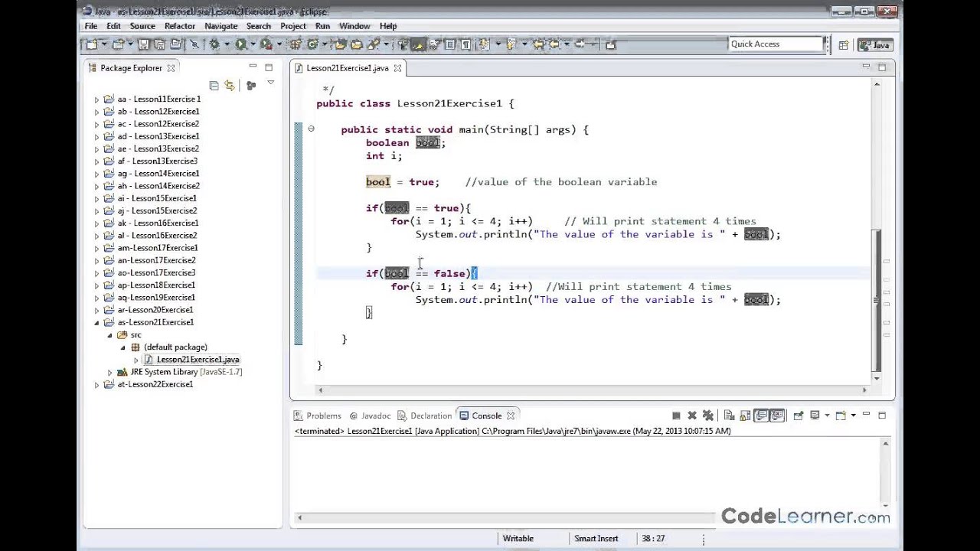The height and width of the screenshot is (551, 980).
Task: Click Display Selected Console monitor icon
Action: coord(815,416)
